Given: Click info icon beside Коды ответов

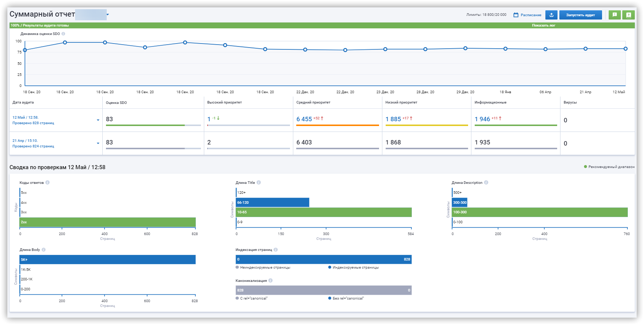Looking at the screenshot, I should [47, 182].
